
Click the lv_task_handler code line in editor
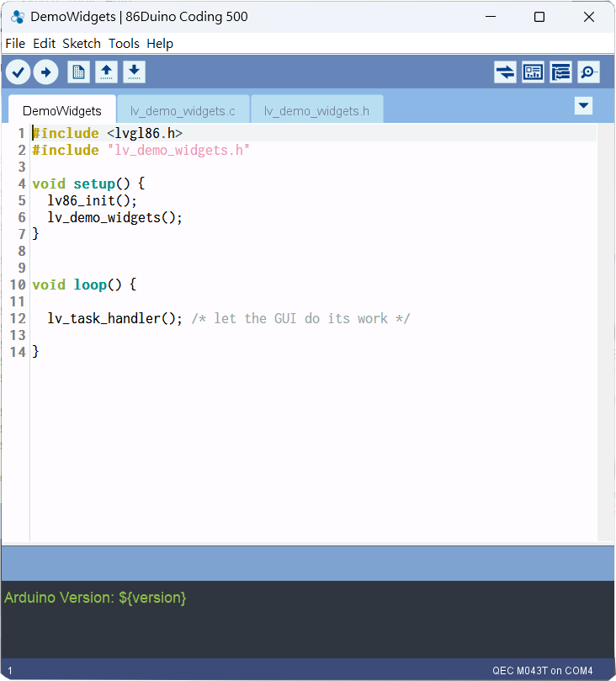114,318
